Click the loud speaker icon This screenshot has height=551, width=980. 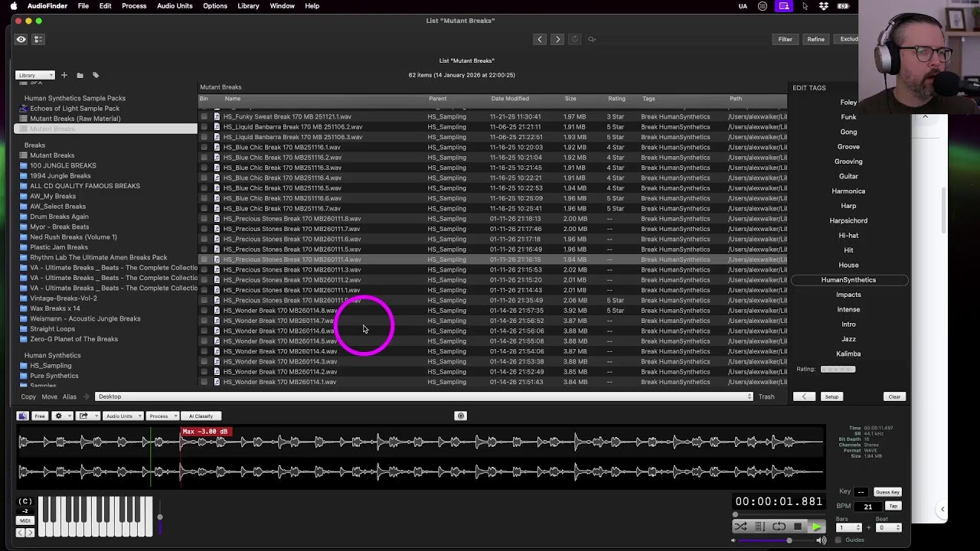[822, 540]
